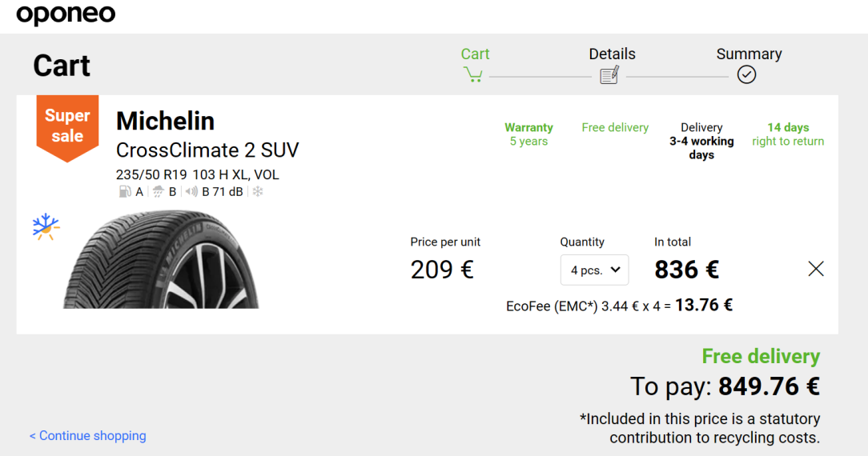Go to the Details step tab
The height and width of the screenshot is (456, 868).
point(612,54)
